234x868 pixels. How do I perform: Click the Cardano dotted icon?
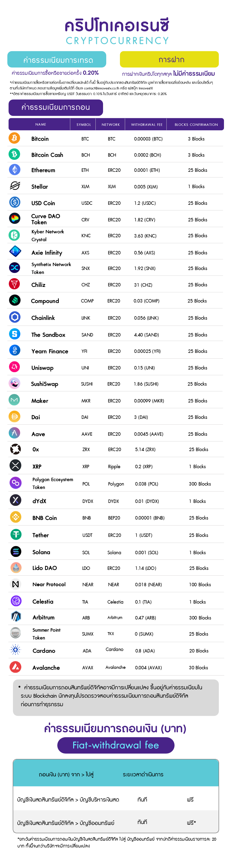[x=15, y=650]
